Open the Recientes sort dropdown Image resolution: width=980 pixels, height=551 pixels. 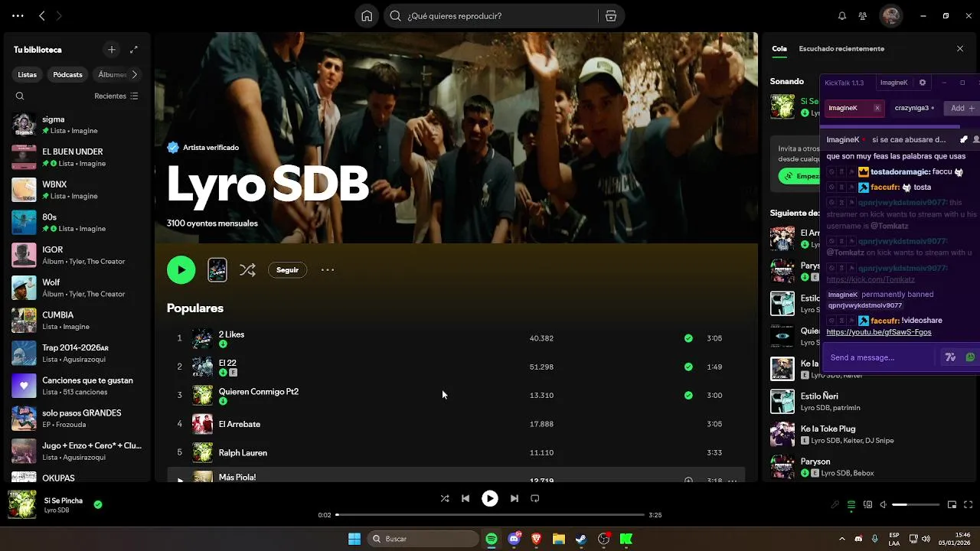(x=116, y=96)
